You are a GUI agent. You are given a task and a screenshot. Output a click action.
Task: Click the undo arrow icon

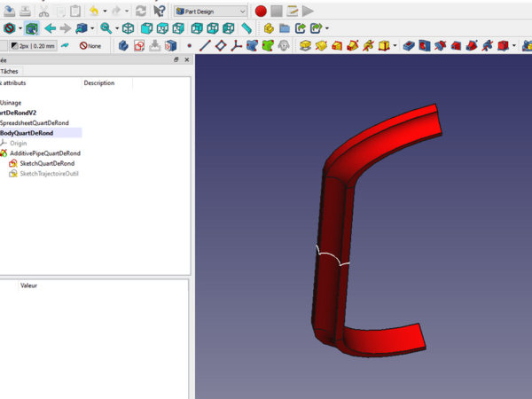point(94,12)
